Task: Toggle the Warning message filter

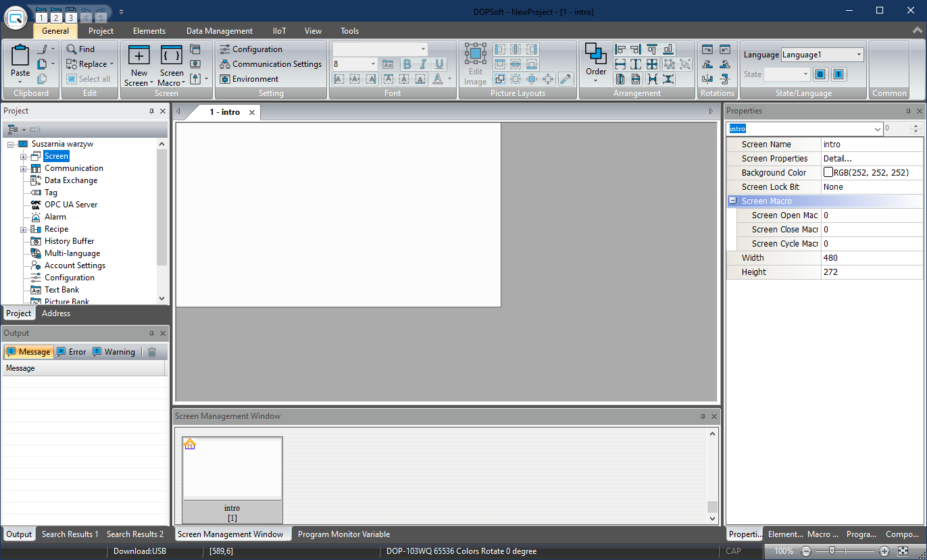Action: click(x=114, y=352)
